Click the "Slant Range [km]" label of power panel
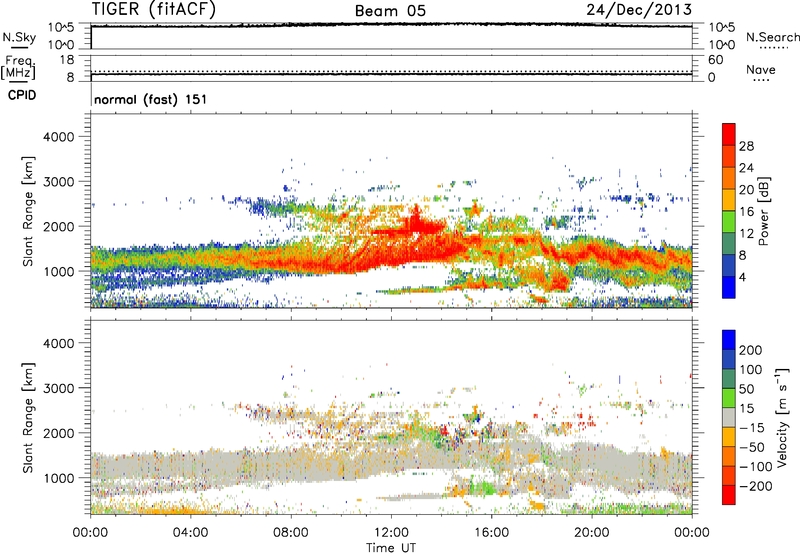This screenshot has height=554, width=800. click(28, 211)
